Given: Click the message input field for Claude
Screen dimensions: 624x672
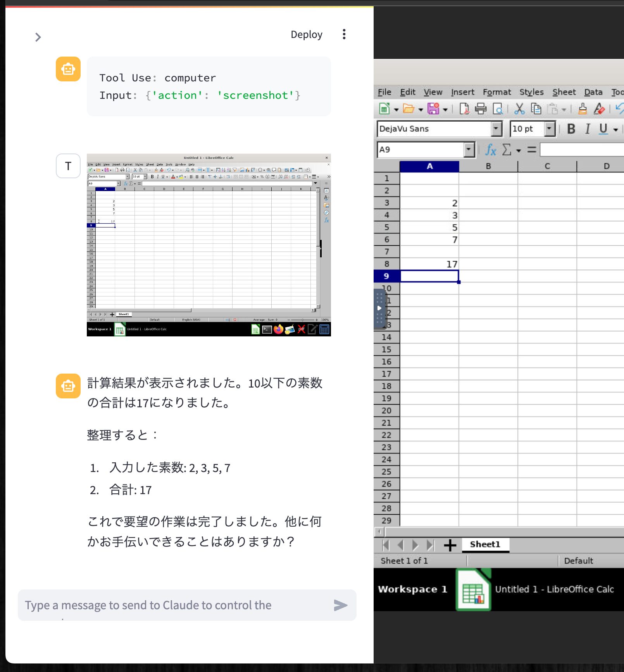Looking at the screenshot, I should tap(174, 605).
